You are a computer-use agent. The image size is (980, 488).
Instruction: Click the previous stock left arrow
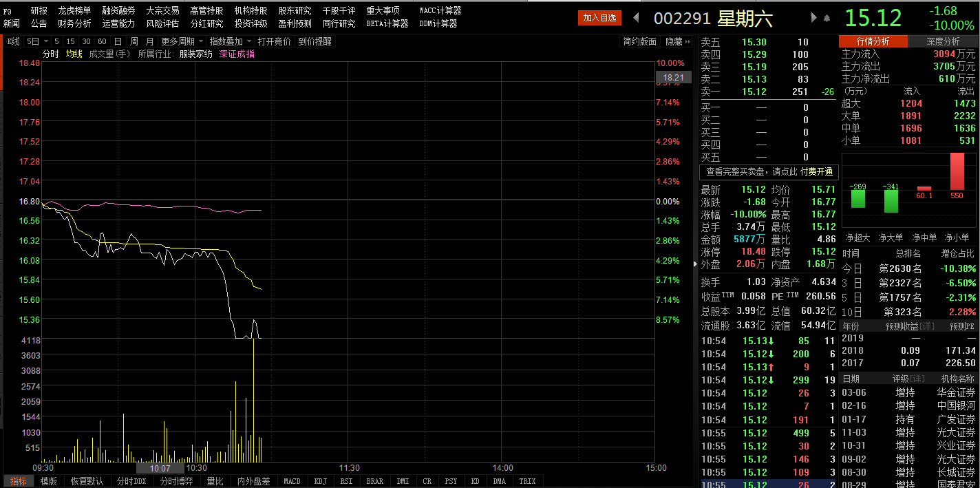[x=636, y=18]
